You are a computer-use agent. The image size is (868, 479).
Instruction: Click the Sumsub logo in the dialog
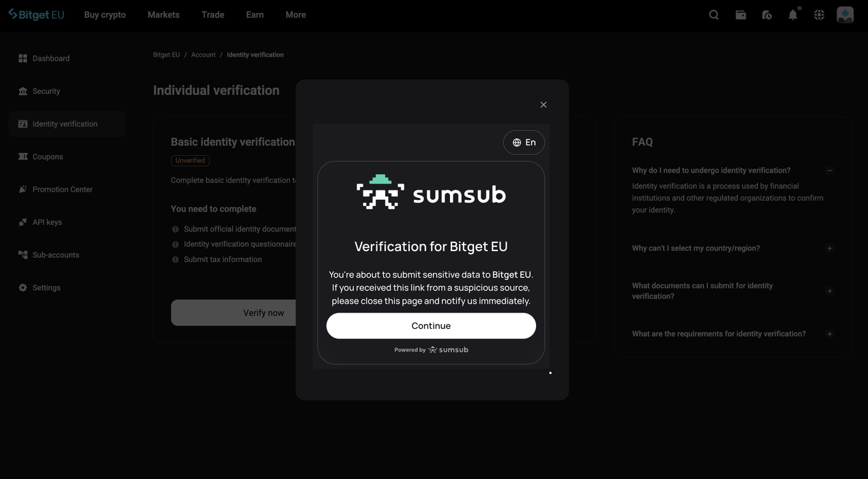pos(431,192)
